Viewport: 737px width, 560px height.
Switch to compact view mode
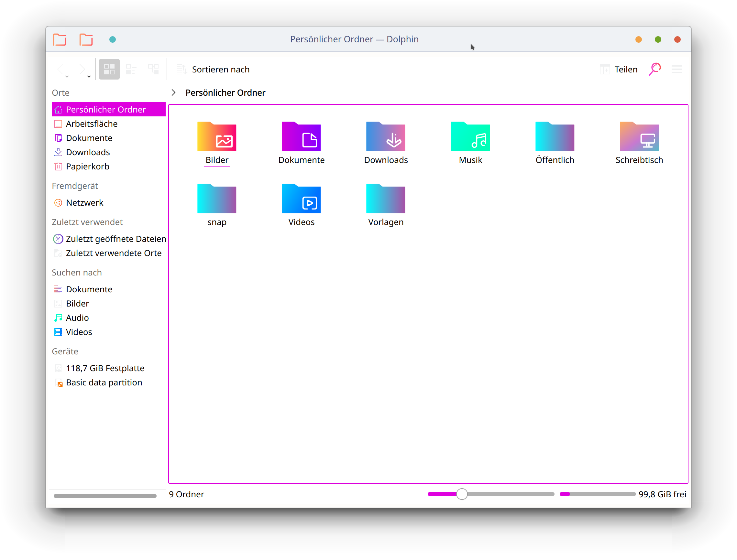[x=131, y=69]
